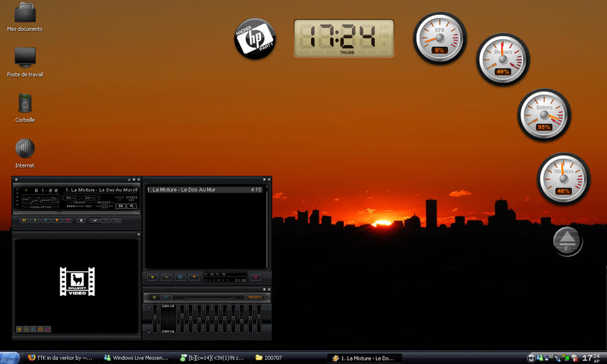This screenshot has height=364, width=607.
Task: Click the E: drive eject widget
Action: [x=567, y=241]
